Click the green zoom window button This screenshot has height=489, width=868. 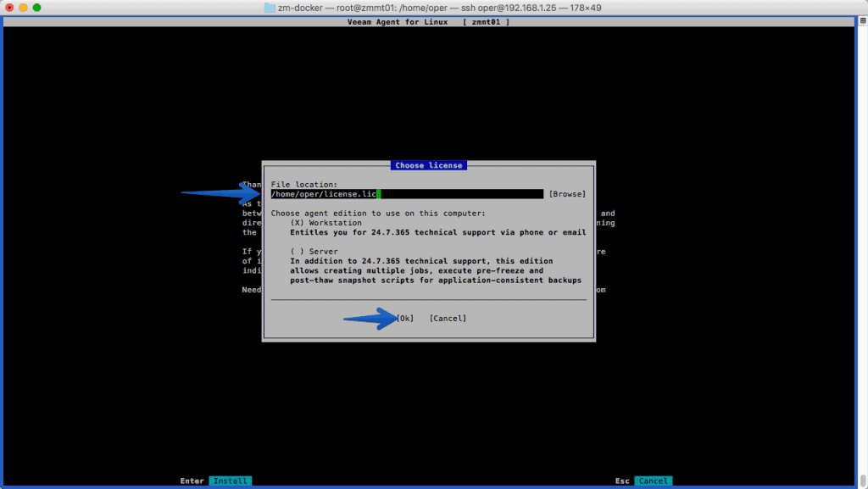pos(37,8)
